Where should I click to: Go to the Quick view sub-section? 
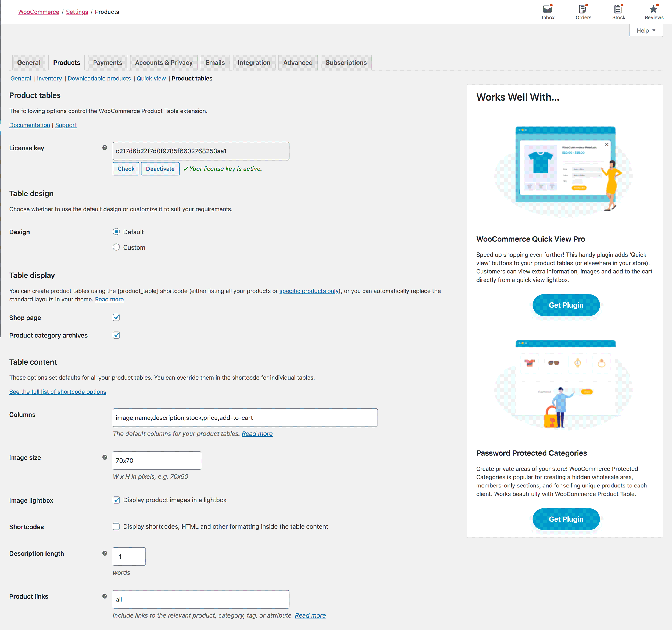pyautogui.click(x=151, y=79)
